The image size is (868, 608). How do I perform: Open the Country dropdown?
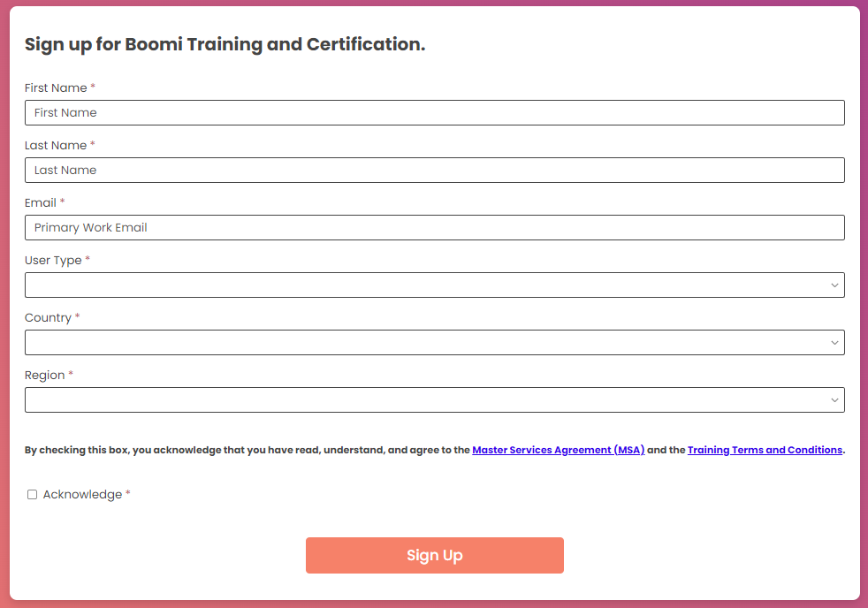point(435,343)
